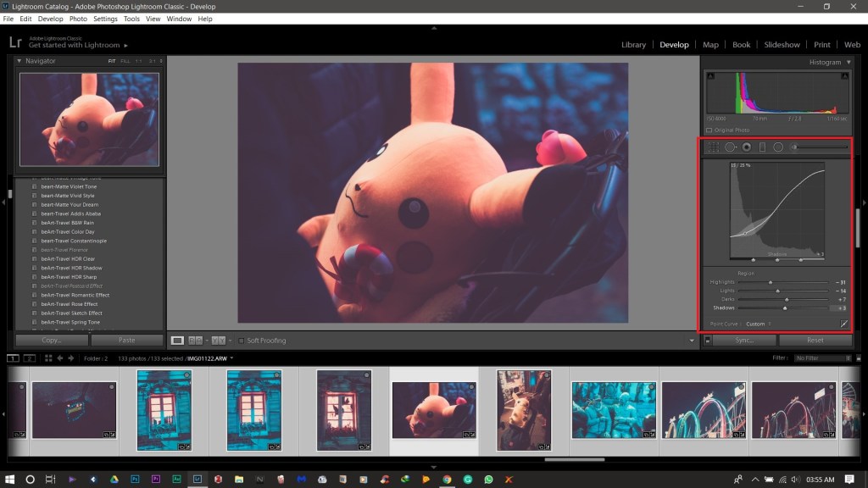Viewport: 868px width, 488px height.
Task: Open the Photo menu
Action: coord(78,19)
